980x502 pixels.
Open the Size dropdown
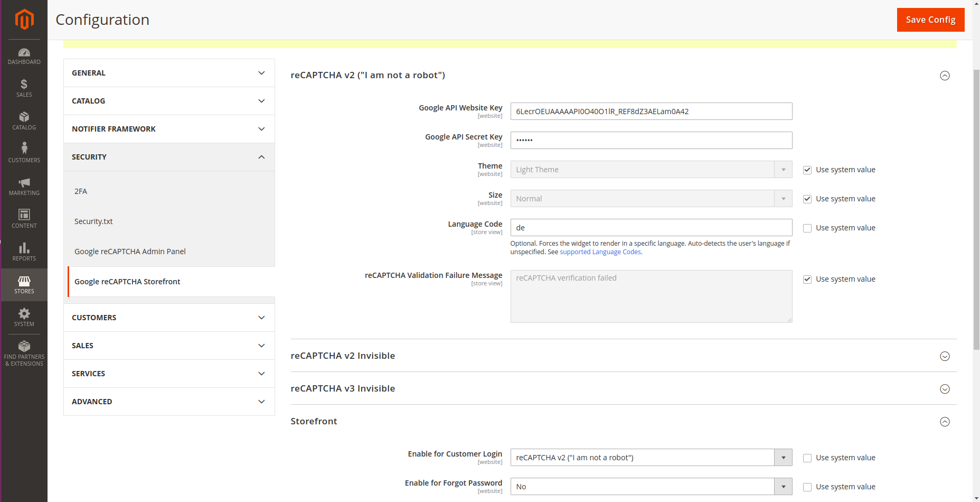click(651, 199)
